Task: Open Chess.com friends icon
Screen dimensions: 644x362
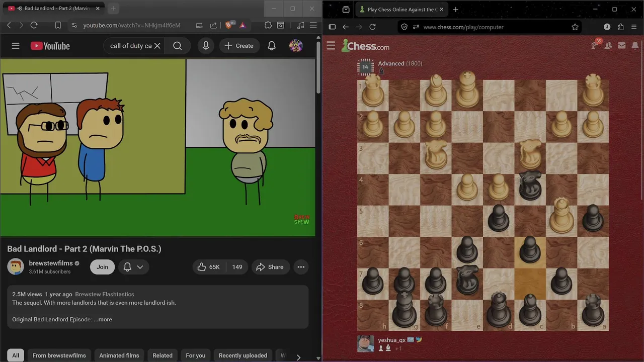Action: (609, 46)
